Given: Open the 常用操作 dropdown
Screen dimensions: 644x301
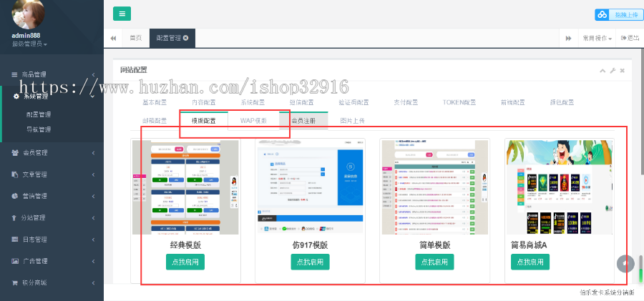Looking at the screenshot, I should click(597, 38).
